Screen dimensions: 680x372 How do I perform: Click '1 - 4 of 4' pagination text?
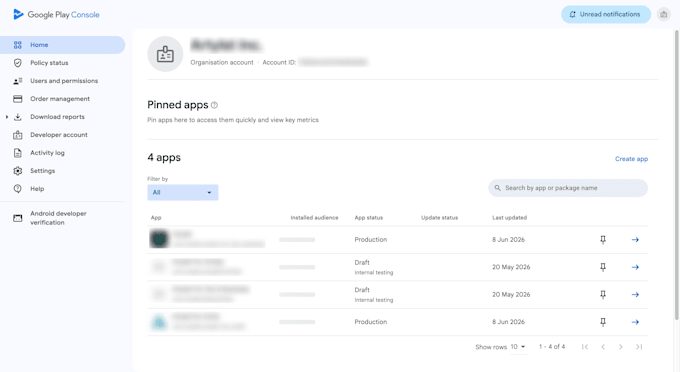tap(552, 347)
